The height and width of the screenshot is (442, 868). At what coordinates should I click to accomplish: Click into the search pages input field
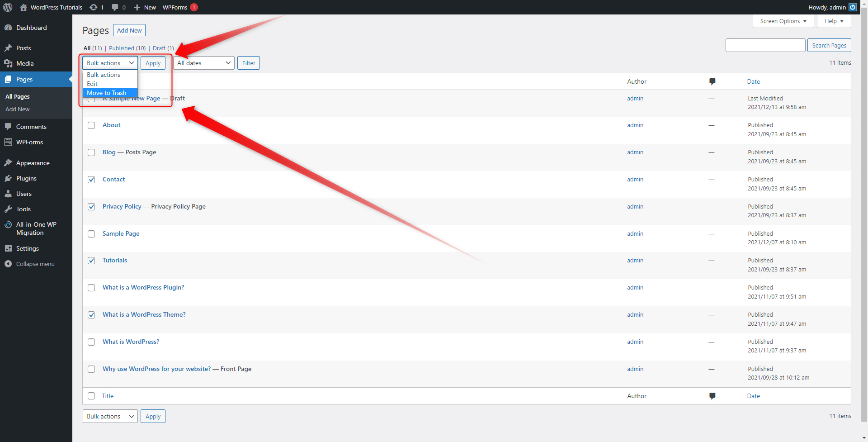point(765,45)
